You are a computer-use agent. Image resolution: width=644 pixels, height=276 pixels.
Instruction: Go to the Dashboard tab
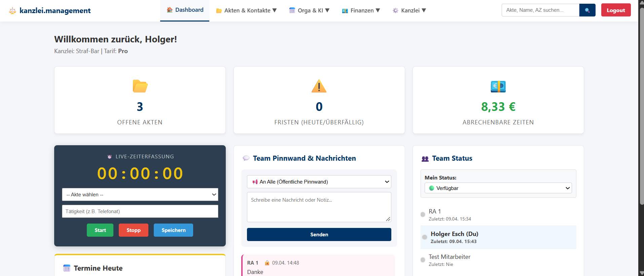[x=185, y=10]
